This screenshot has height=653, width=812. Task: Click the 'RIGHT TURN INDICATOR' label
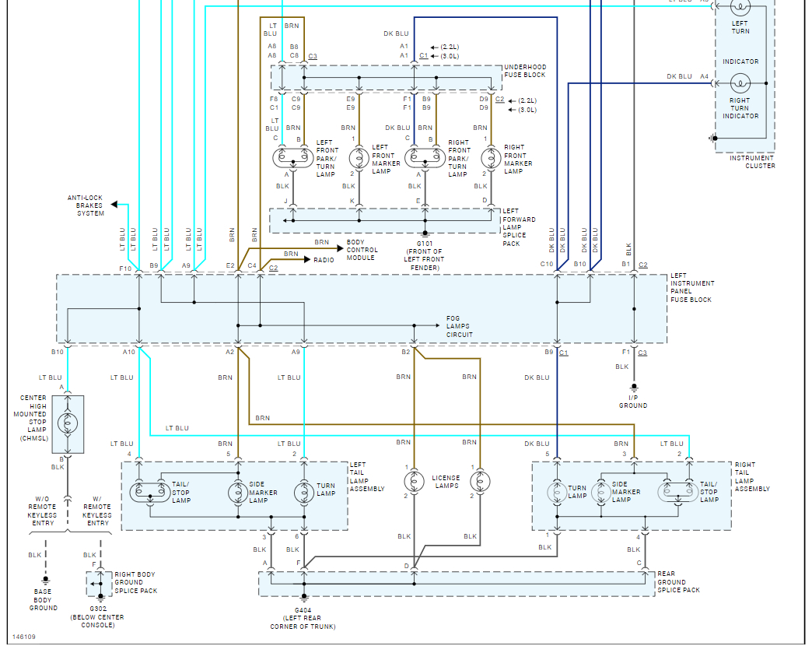(740, 108)
